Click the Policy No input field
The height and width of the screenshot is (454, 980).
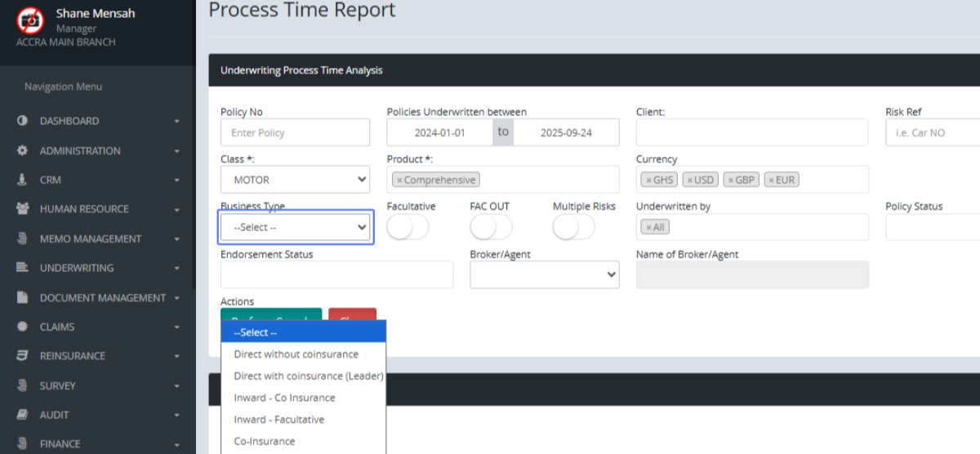(295, 132)
